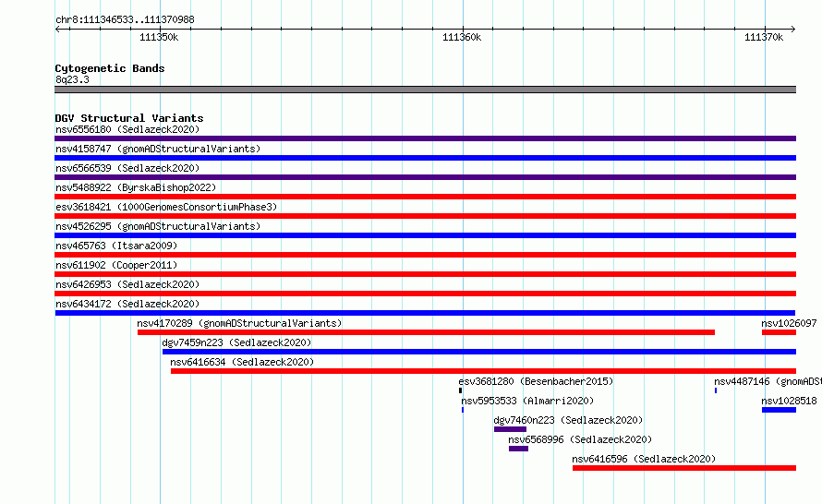Open the nsv465763 (Itsara2009) label
This screenshot has height=504, width=822.
coord(116,246)
